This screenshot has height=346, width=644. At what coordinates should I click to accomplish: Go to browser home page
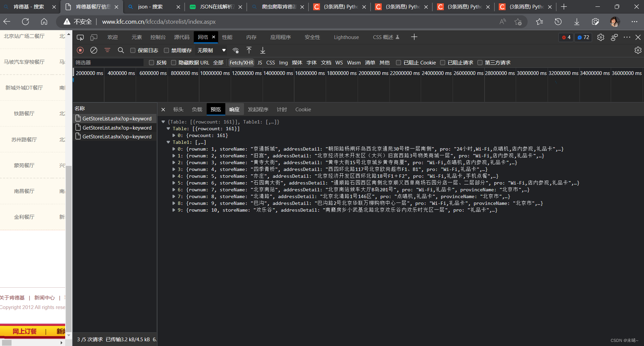pos(44,22)
